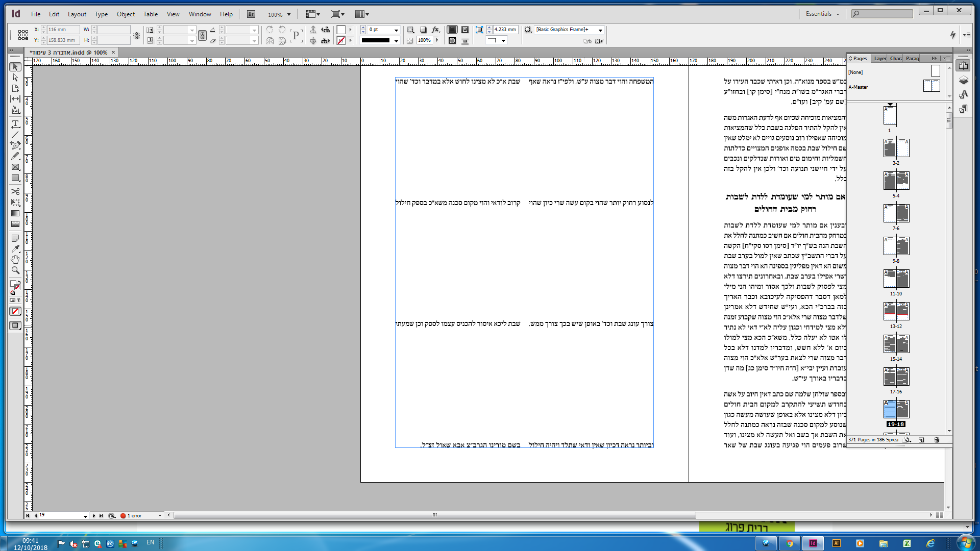Open the Object menu

click(126, 14)
